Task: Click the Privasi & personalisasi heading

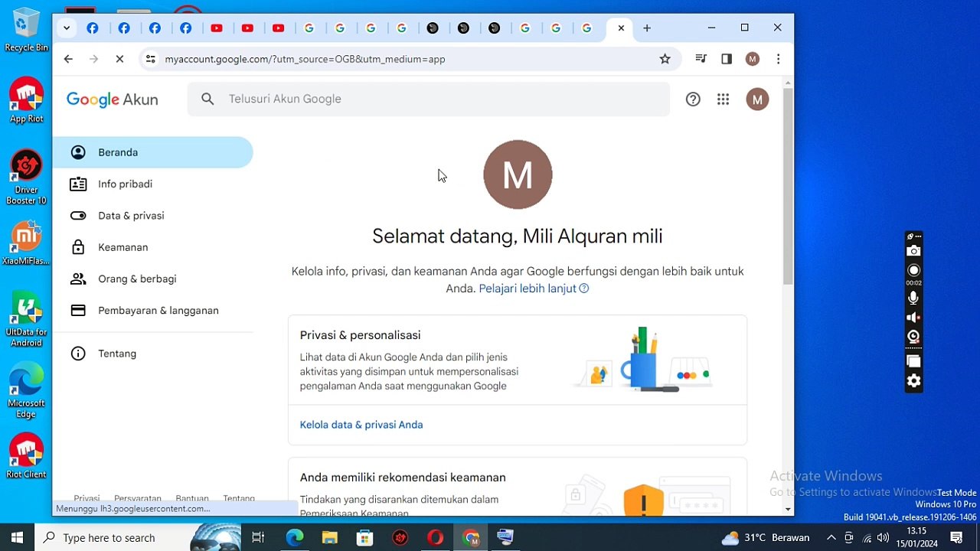Action: [360, 335]
